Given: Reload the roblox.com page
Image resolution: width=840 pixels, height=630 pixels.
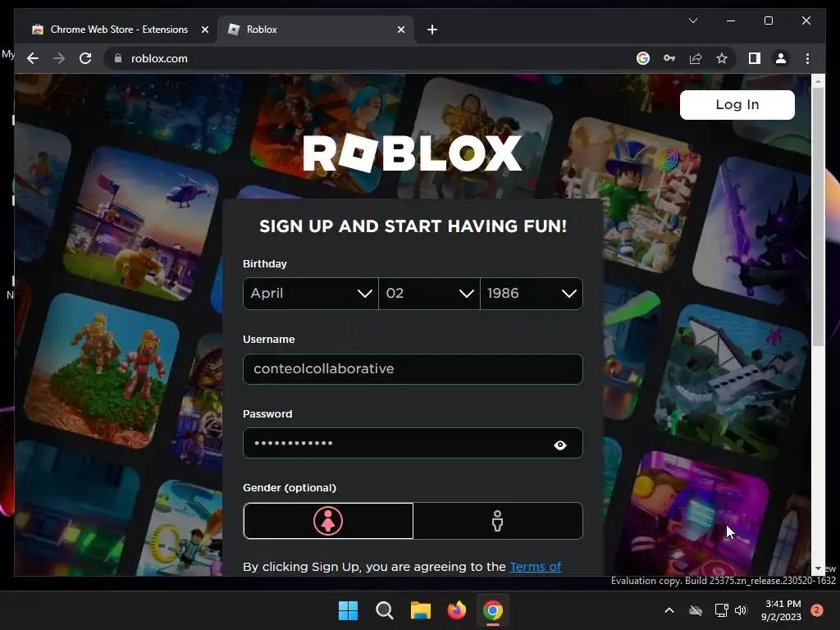Looking at the screenshot, I should (85, 58).
